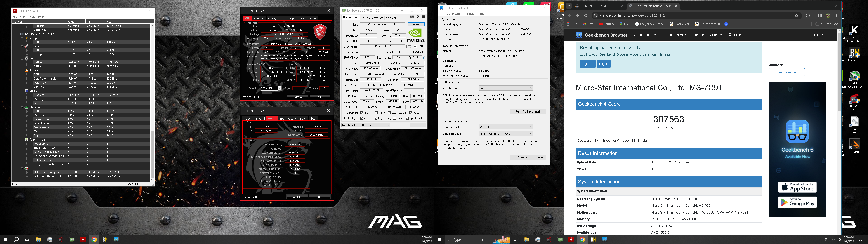This screenshot has height=244, width=868.
Task: Click the Set Baseline button
Action: [787, 72]
